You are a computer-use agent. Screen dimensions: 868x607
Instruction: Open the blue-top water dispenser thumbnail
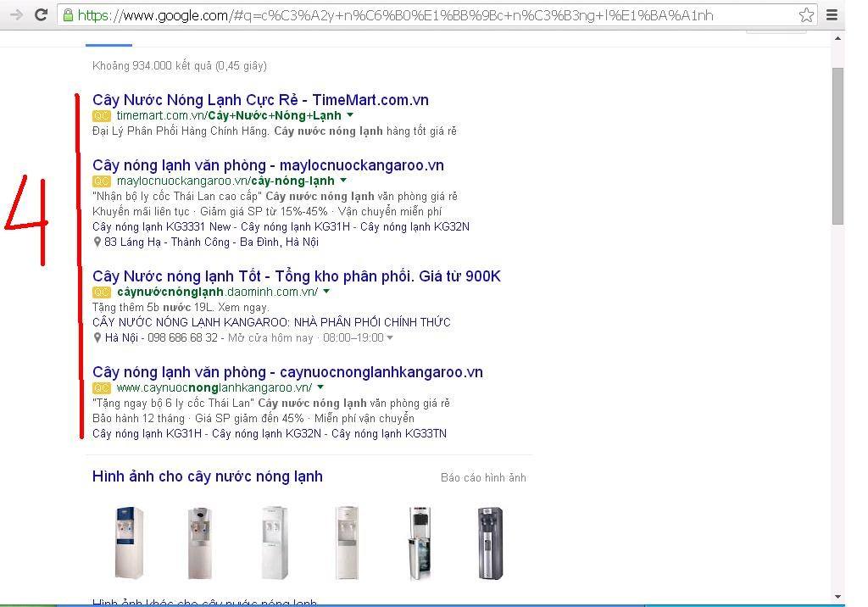click(x=129, y=543)
